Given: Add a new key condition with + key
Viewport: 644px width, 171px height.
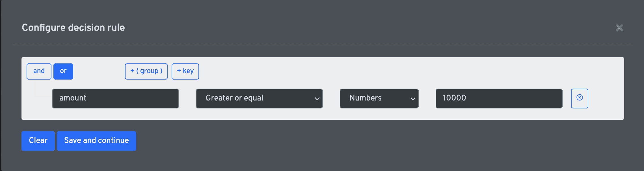Looking at the screenshot, I should pyautogui.click(x=185, y=71).
